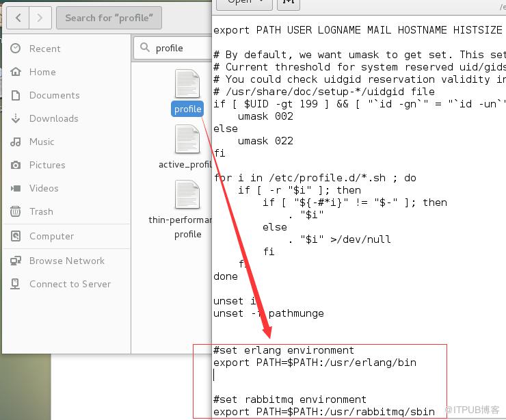This screenshot has height=420, width=506.
Task: Click the "# By default, we want umask" line
Action: coord(359,55)
